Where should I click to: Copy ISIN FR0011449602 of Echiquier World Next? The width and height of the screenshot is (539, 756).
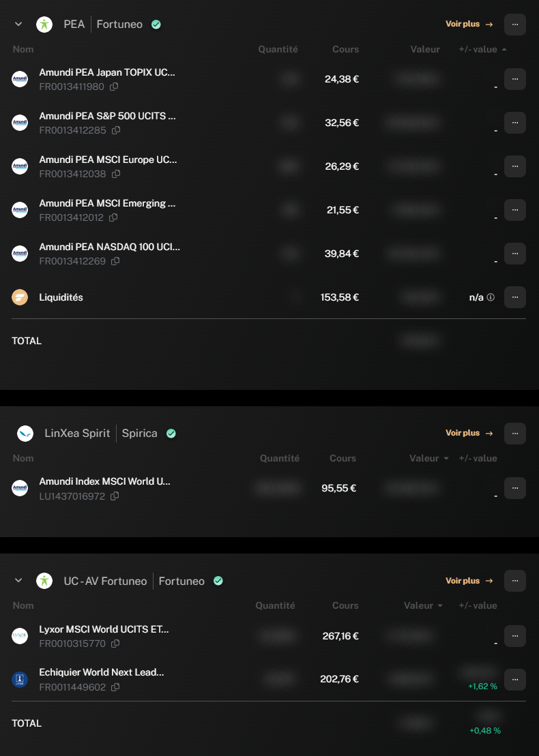pos(115,687)
